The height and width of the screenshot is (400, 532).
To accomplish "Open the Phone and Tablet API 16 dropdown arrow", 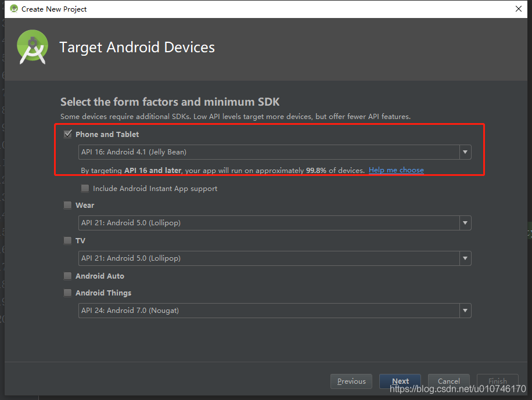I will (465, 152).
